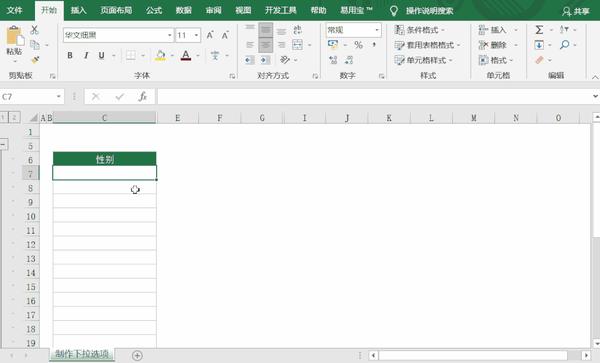Click the Name Box showing C7
The width and height of the screenshot is (600, 363).
pos(31,97)
